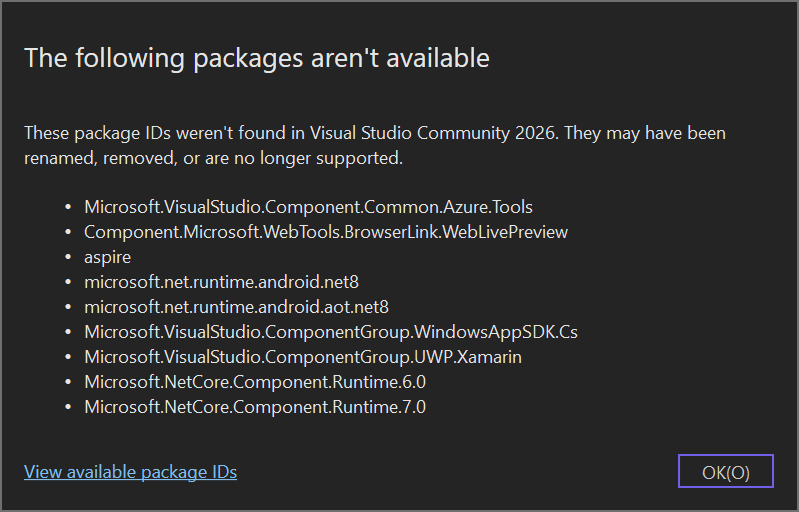799x512 pixels.
Task: Open the View available package IDs link
Action: [130, 471]
